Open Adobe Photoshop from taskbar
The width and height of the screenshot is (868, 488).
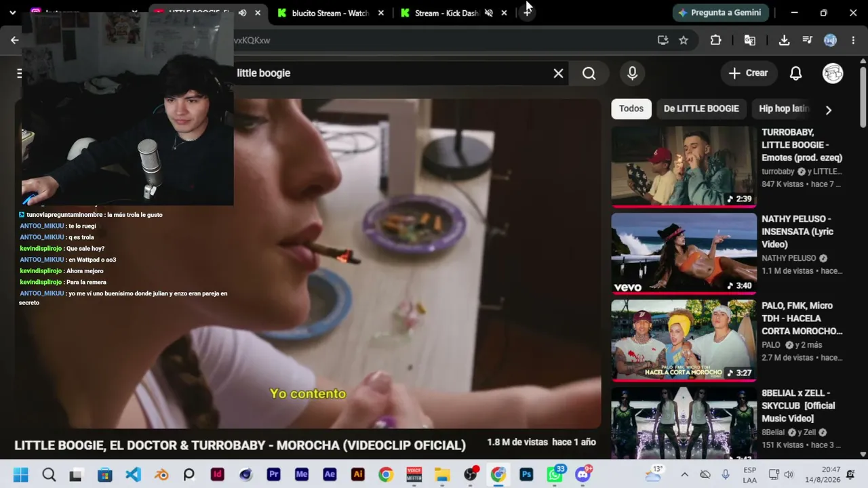[x=526, y=474]
